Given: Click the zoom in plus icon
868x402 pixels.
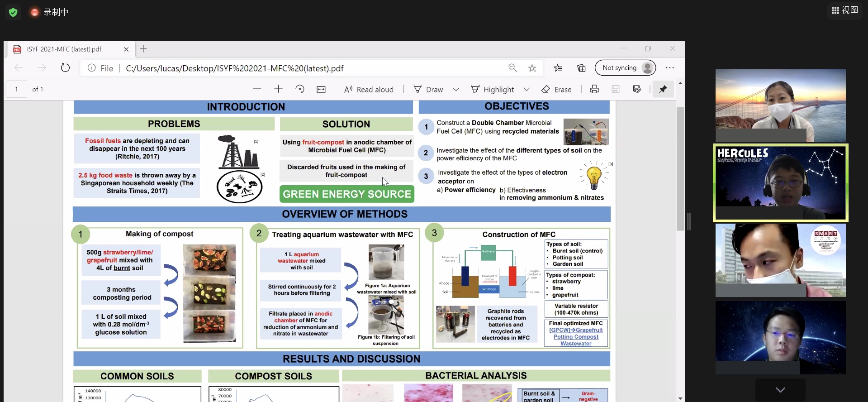Looking at the screenshot, I should click(x=278, y=89).
